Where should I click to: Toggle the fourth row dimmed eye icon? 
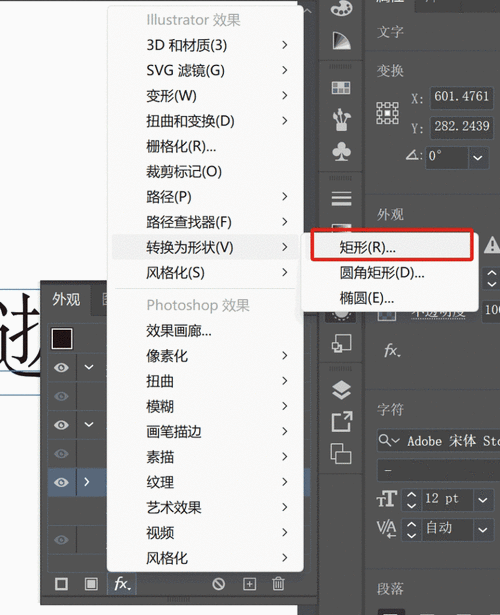coord(61,453)
